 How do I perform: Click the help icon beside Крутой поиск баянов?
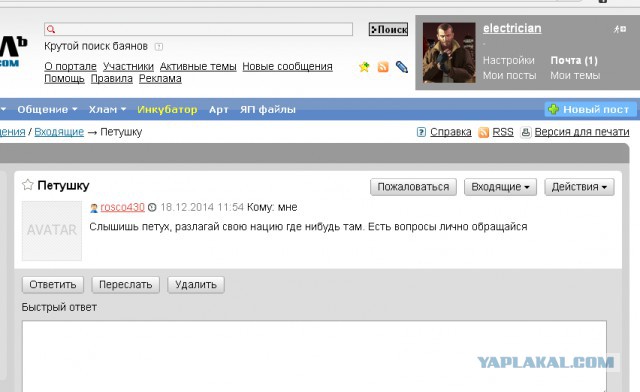159,47
